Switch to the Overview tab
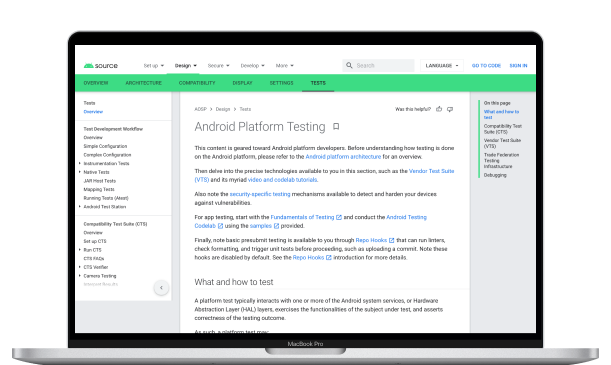Screen dimensions: 611x365 (96, 83)
